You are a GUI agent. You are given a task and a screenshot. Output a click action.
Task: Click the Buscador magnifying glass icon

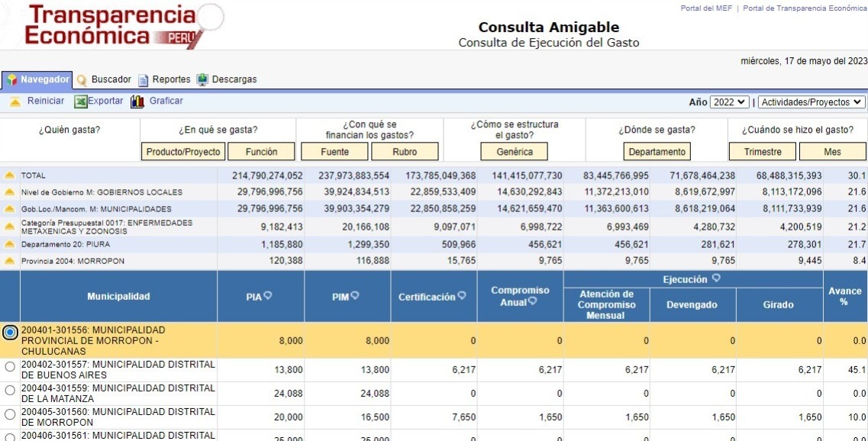[82, 80]
